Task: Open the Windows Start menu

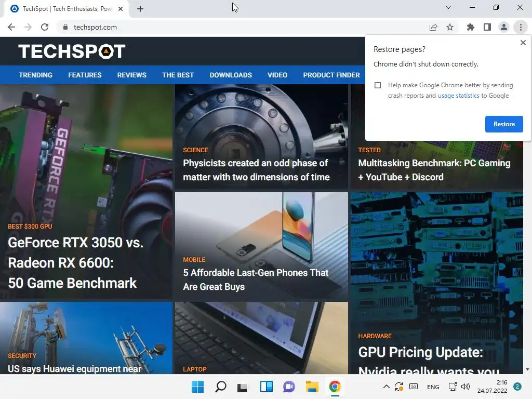Action: click(197, 387)
